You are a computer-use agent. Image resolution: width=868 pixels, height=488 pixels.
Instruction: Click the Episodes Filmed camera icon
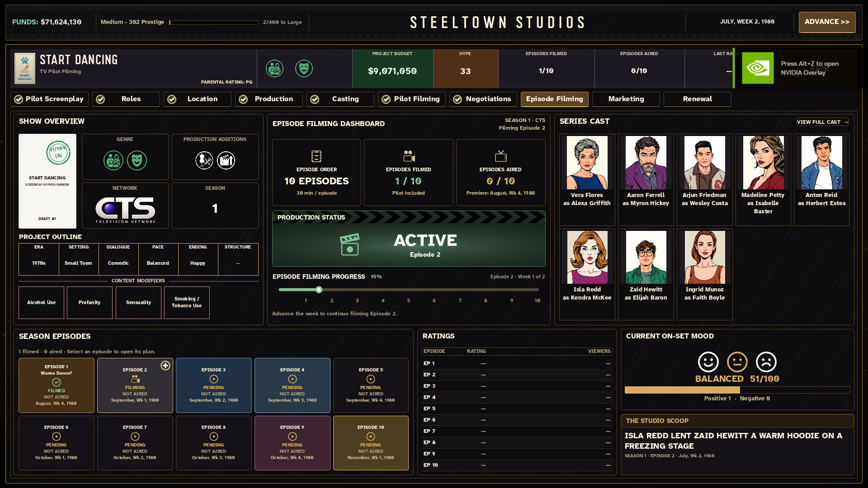(x=409, y=156)
